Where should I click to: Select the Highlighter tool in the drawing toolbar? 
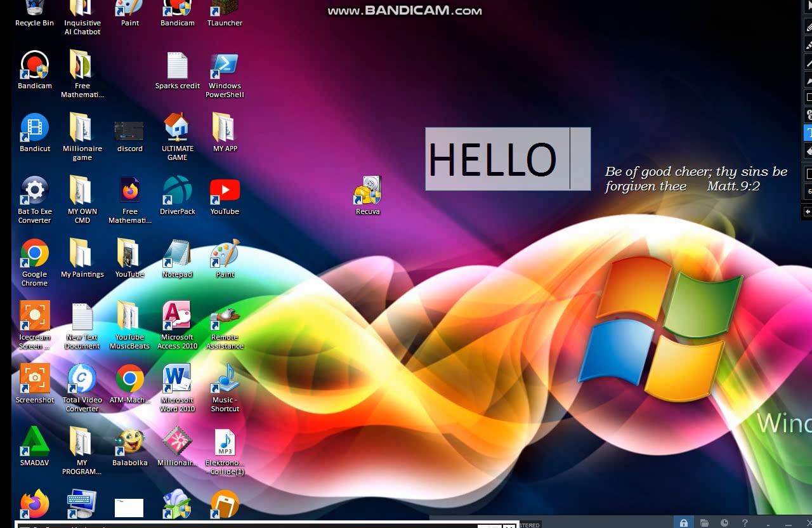tap(808, 44)
